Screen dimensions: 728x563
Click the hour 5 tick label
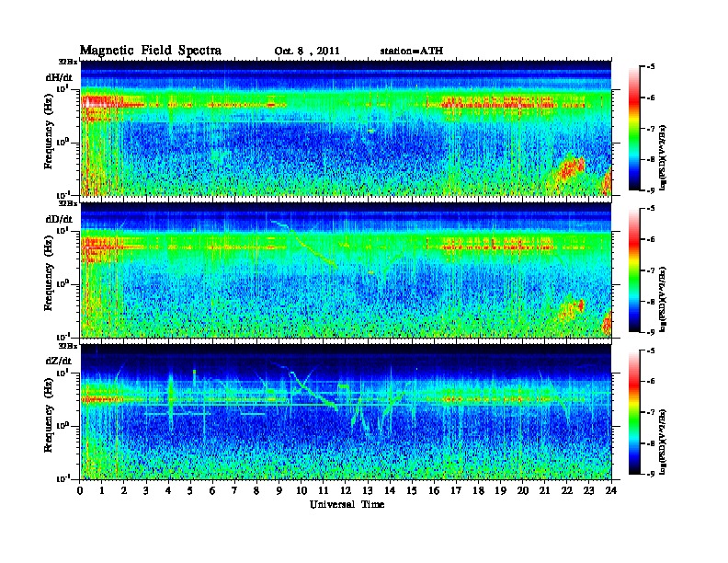(x=190, y=490)
